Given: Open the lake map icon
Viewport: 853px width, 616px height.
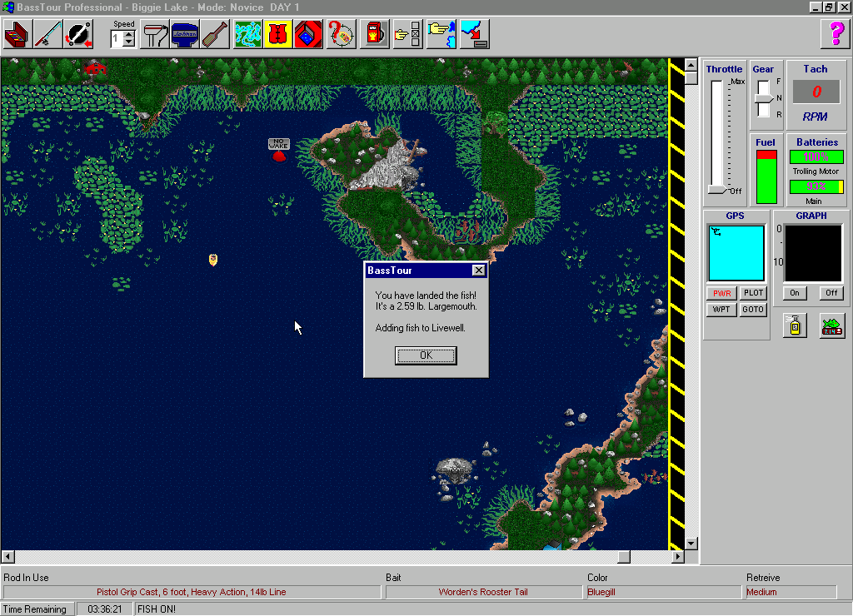Looking at the screenshot, I should (248, 34).
